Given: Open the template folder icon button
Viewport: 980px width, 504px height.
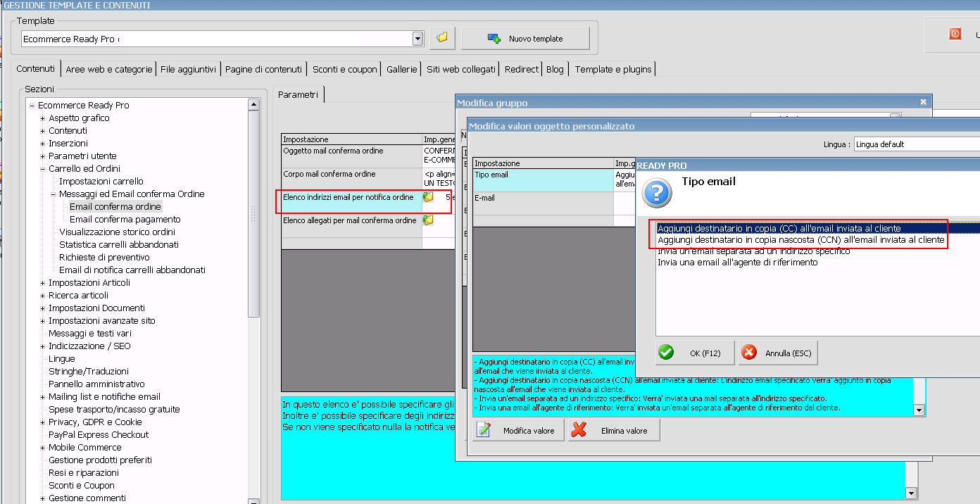Looking at the screenshot, I should click(442, 38).
